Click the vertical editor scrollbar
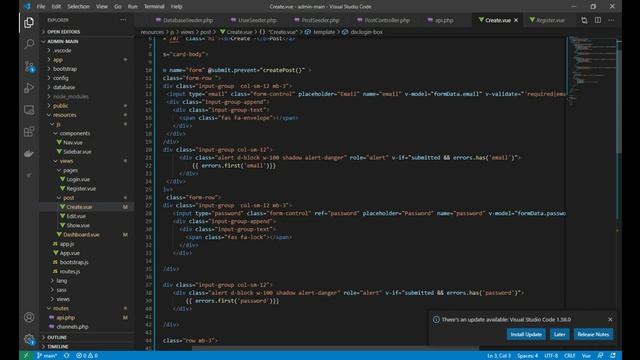 [x=619, y=96]
